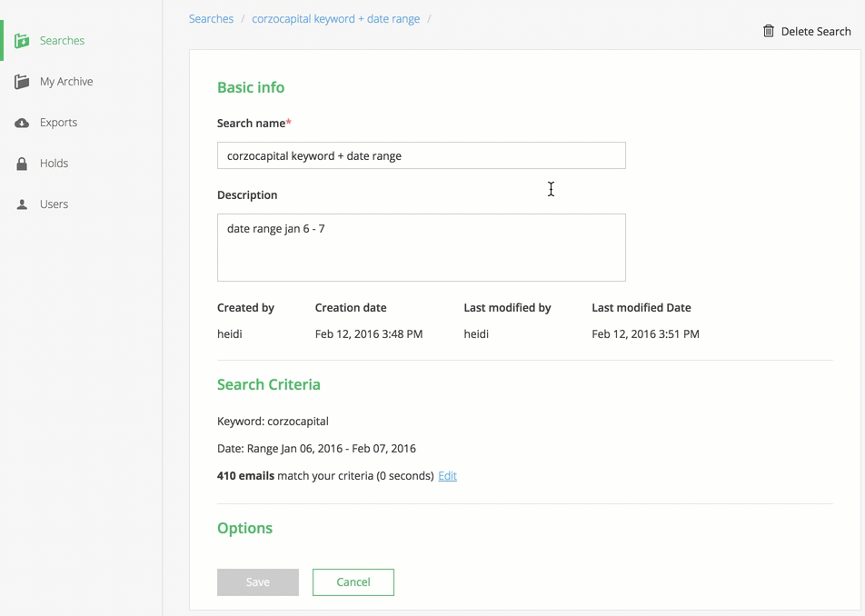Click the Exports cloud icon

(21, 122)
